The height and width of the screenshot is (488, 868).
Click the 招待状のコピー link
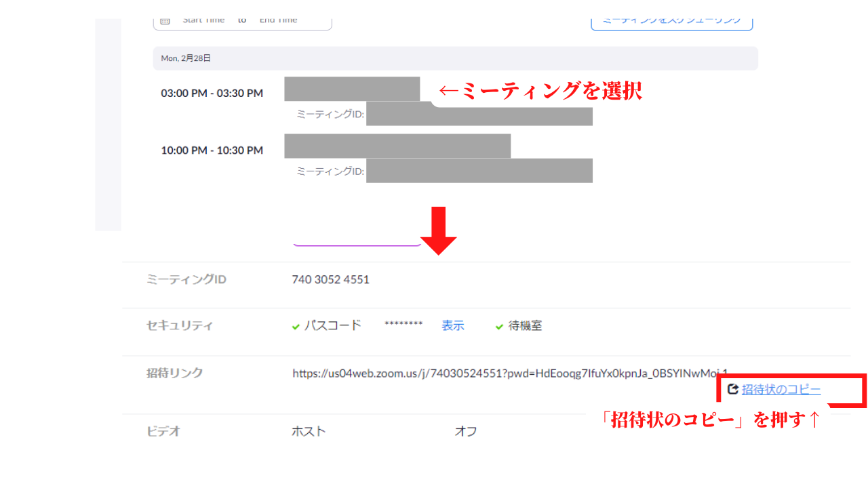tap(781, 390)
